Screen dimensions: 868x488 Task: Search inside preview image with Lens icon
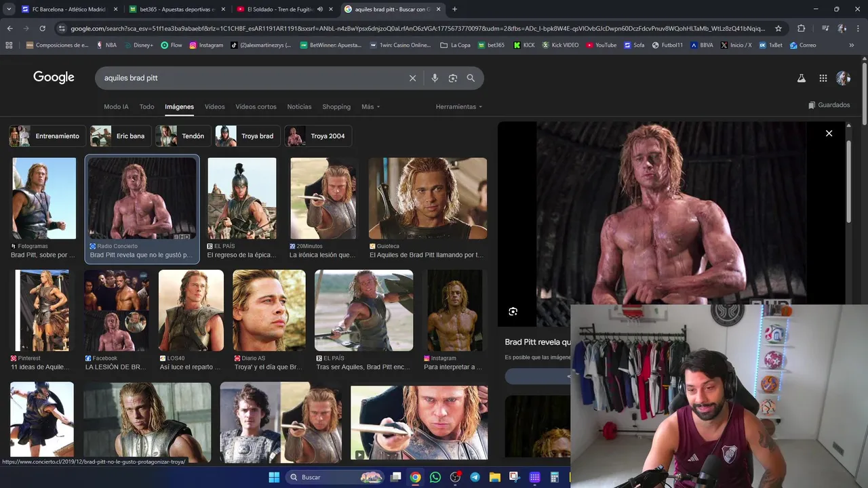pos(513,312)
